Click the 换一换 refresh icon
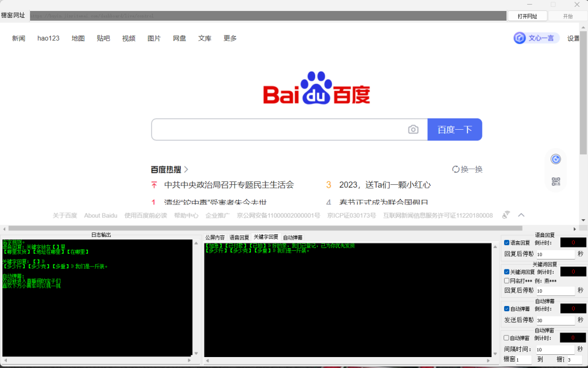This screenshot has width=588, height=368. pyautogui.click(x=456, y=169)
